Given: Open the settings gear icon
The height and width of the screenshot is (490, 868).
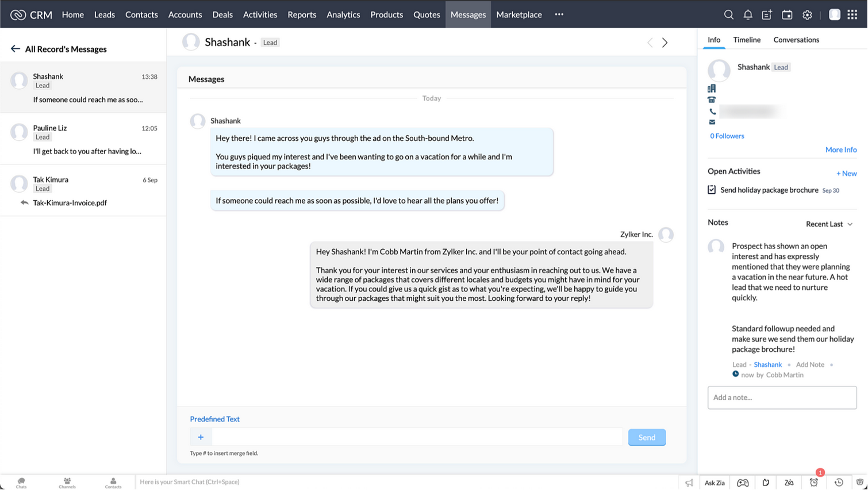Looking at the screenshot, I should click(x=807, y=14).
